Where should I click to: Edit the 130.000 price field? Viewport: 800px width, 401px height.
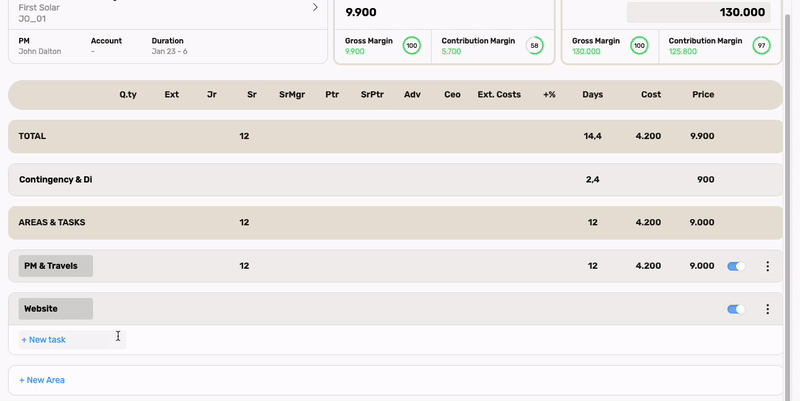point(698,12)
